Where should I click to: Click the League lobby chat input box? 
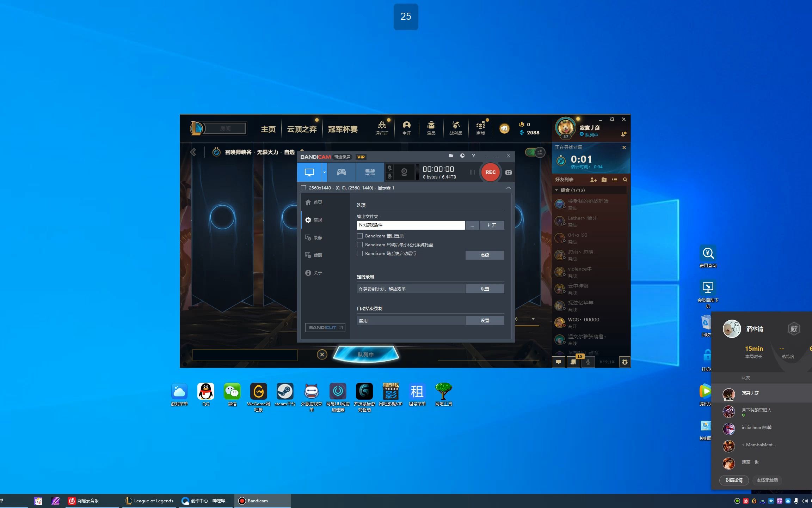[245, 355]
